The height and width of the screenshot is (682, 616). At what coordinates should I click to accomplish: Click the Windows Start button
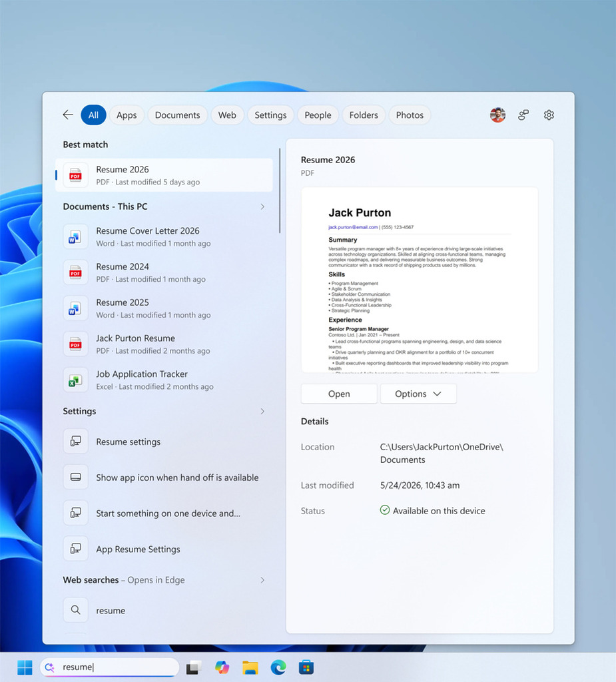point(25,667)
